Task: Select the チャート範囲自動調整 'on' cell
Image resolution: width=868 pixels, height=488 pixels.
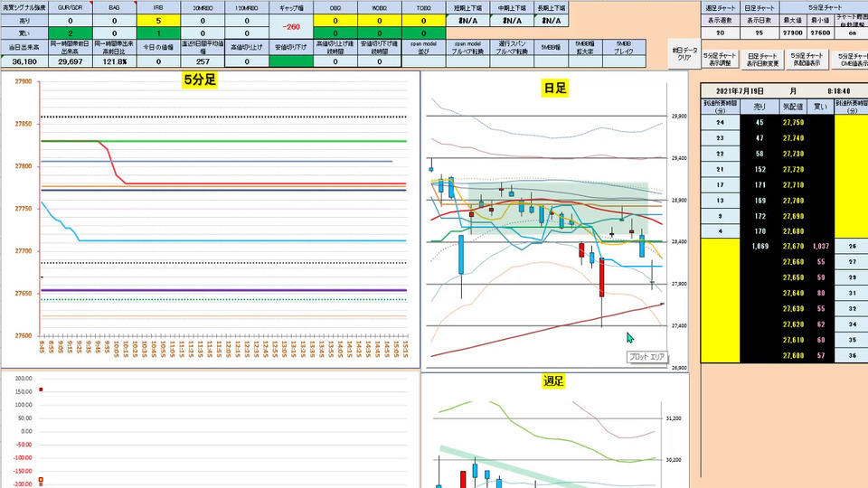Action: pyautogui.click(x=852, y=33)
